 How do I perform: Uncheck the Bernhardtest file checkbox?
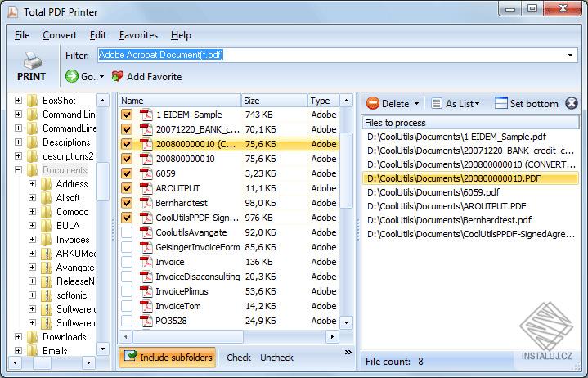pos(127,203)
